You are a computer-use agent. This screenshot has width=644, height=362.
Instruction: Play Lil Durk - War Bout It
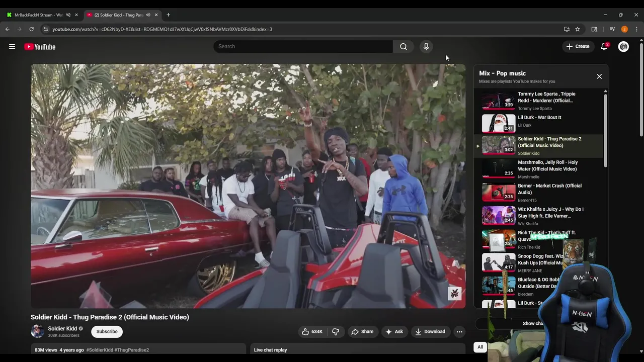[x=538, y=122]
